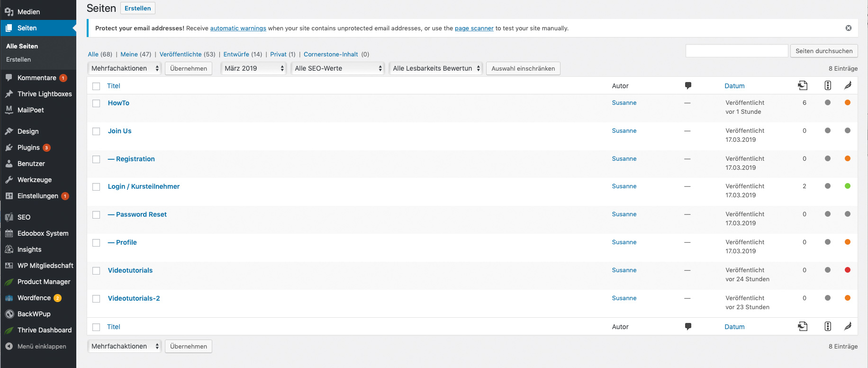Click the page search input field
The width and height of the screenshot is (868, 368).
click(x=736, y=51)
